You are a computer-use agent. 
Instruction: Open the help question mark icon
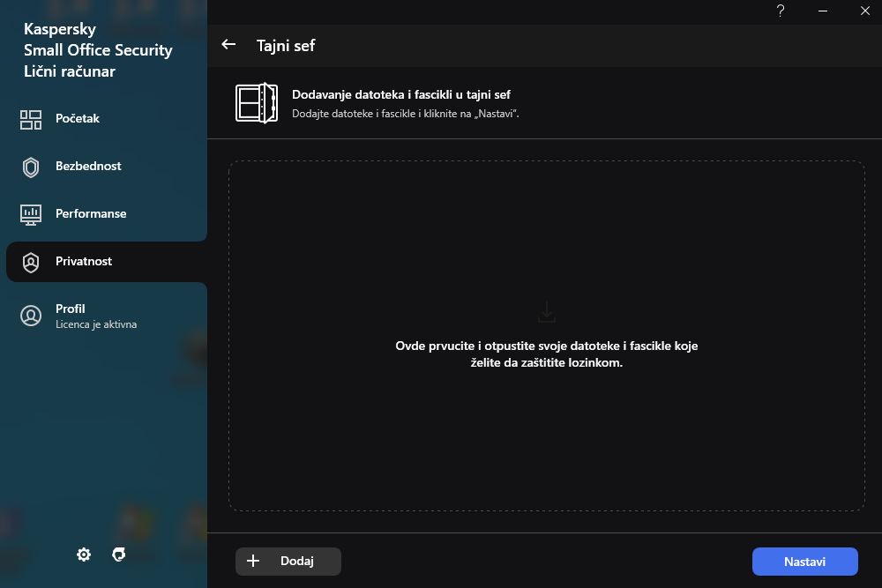[x=781, y=11]
